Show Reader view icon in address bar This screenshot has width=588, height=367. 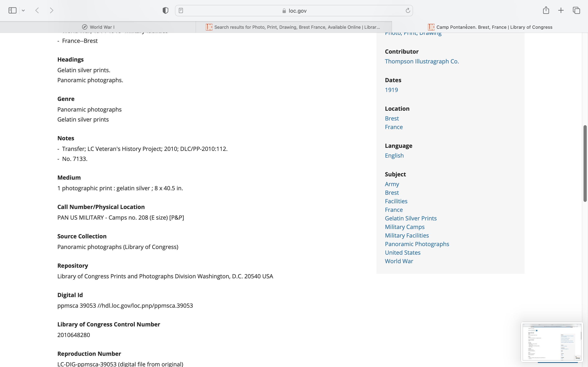click(x=181, y=10)
